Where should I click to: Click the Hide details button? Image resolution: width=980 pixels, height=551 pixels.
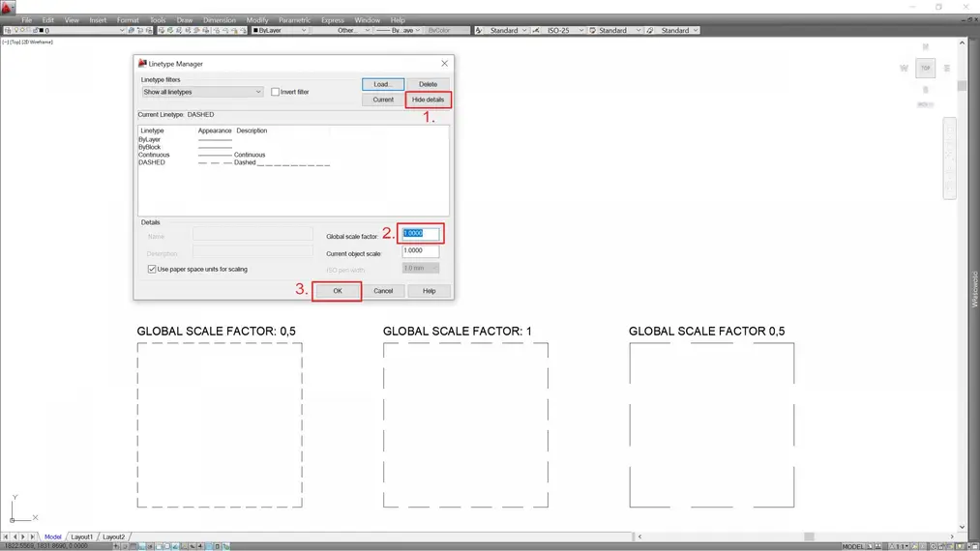[429, 100]
